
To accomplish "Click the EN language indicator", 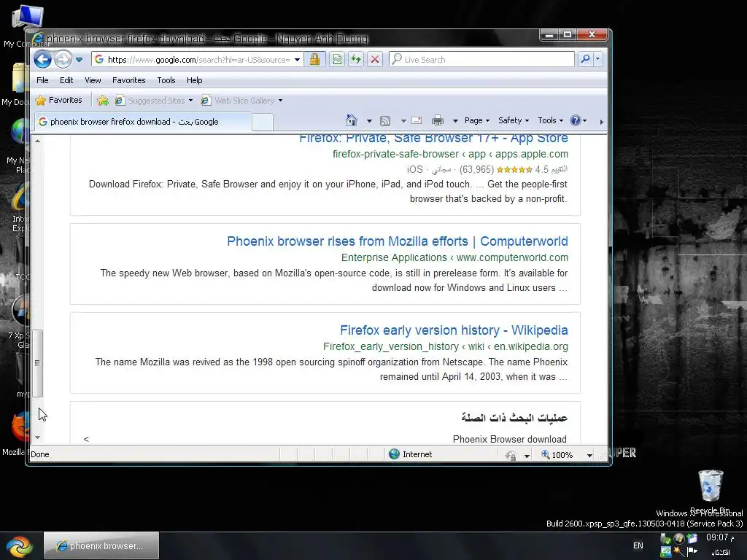I will (638, 545).
